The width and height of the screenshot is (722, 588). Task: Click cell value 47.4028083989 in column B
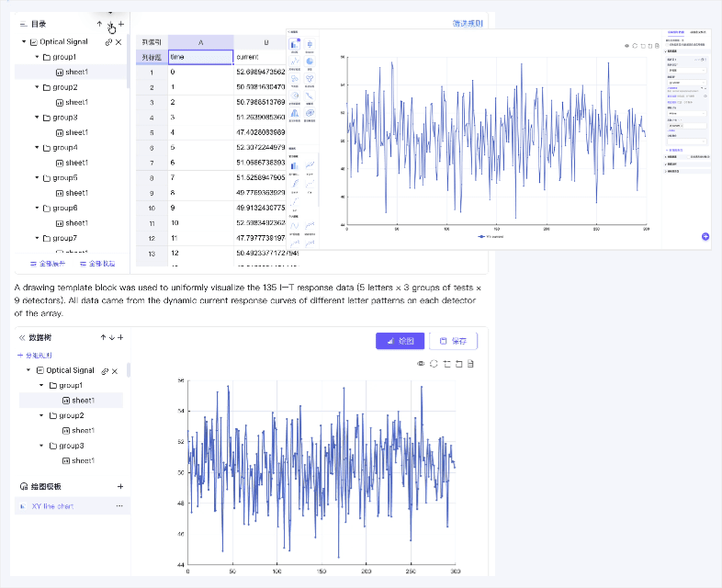pos(261,132)
